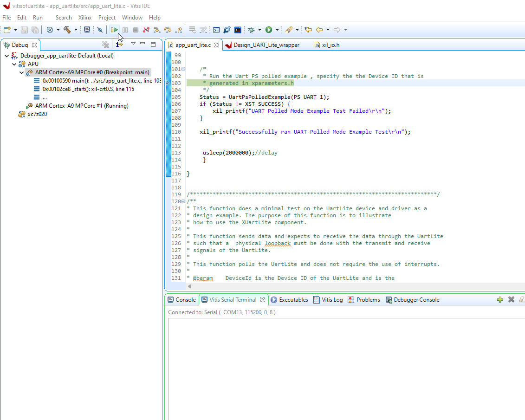Click the Step Over icon
The height and width of the screenshot is (420, 525).
point(168,30)
